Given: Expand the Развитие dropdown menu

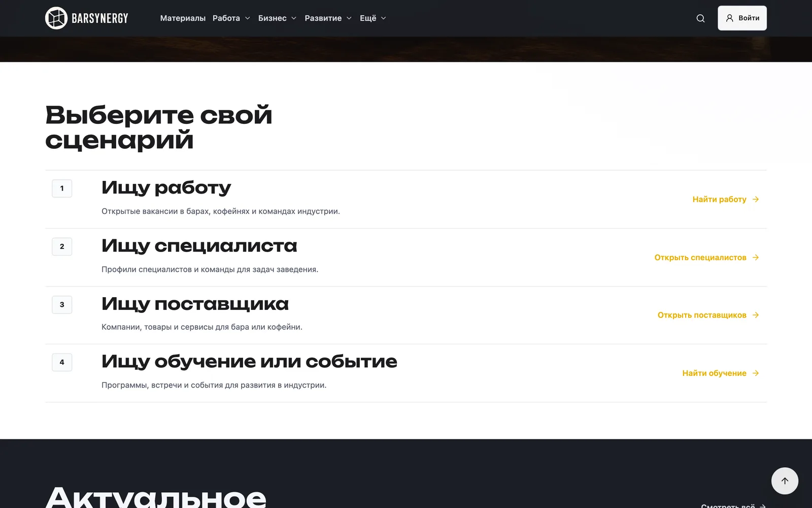Looking at the screenshot, I should tap(328, 18).
